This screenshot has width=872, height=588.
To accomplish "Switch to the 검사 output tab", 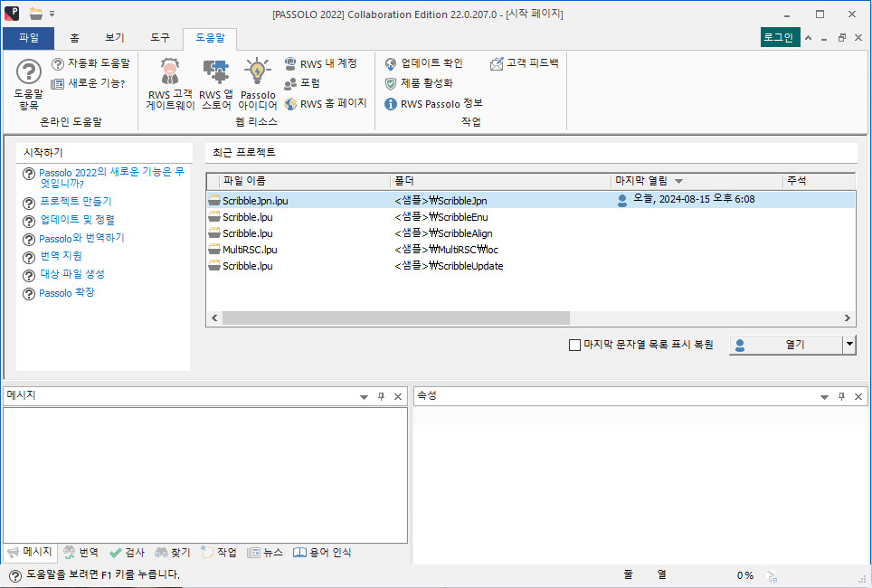I will [128, 553].
